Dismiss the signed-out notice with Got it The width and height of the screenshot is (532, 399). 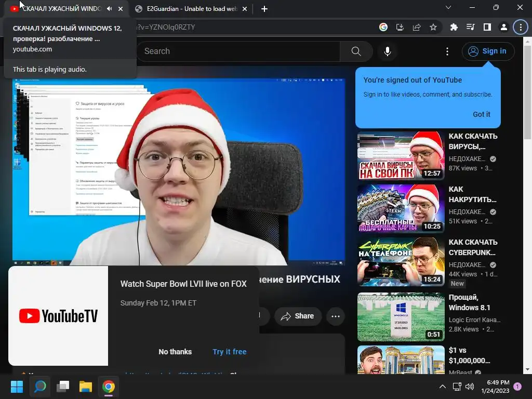[482, 114]
